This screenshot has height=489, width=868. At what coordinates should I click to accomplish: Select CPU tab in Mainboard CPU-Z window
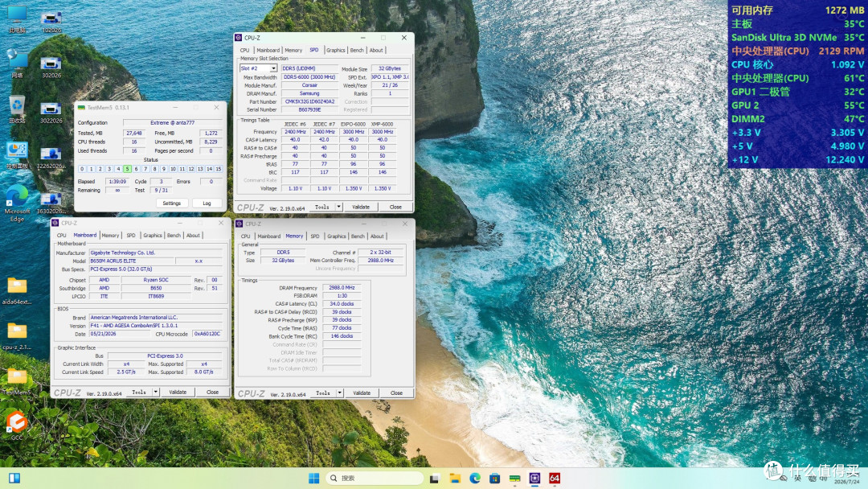click(x=61, y=236)
